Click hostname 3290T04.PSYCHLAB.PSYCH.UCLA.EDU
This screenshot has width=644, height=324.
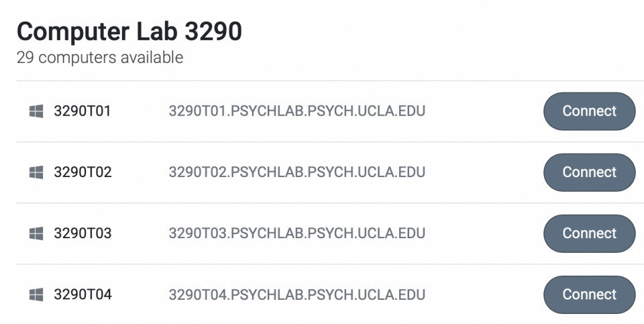pos(297,294)
